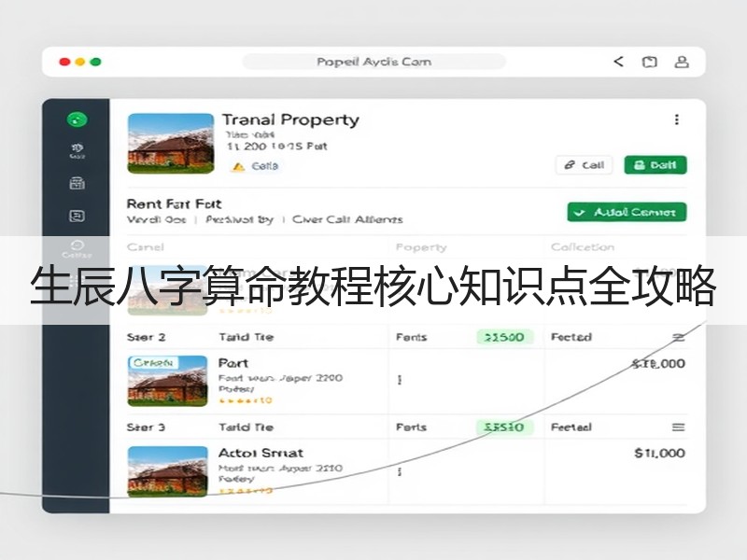Image resolution: width=747 pixels, height=560 pixels.
Task: Click the green Calla tag link
Action: 265,166
